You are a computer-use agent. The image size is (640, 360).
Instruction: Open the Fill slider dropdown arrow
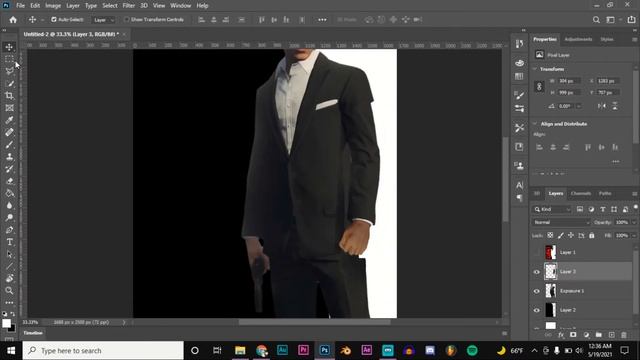[x=634, y=236]
